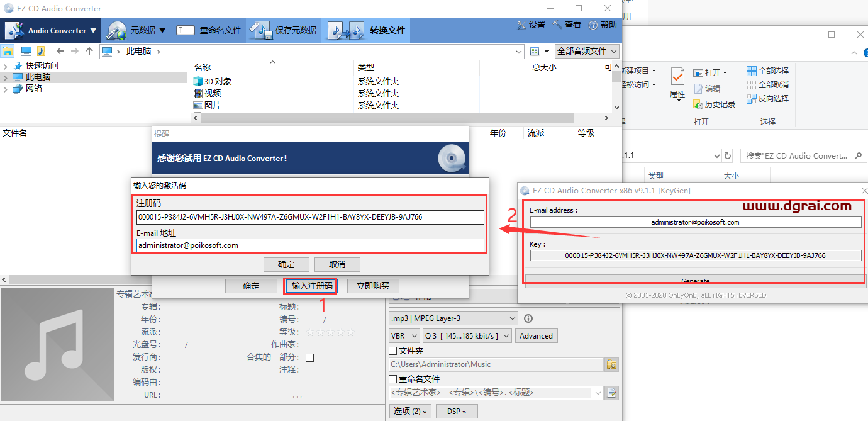This screenshot has width=868, height=421.
Task: Open 设置 settings in the toolbar
Action: pos(531,25)
